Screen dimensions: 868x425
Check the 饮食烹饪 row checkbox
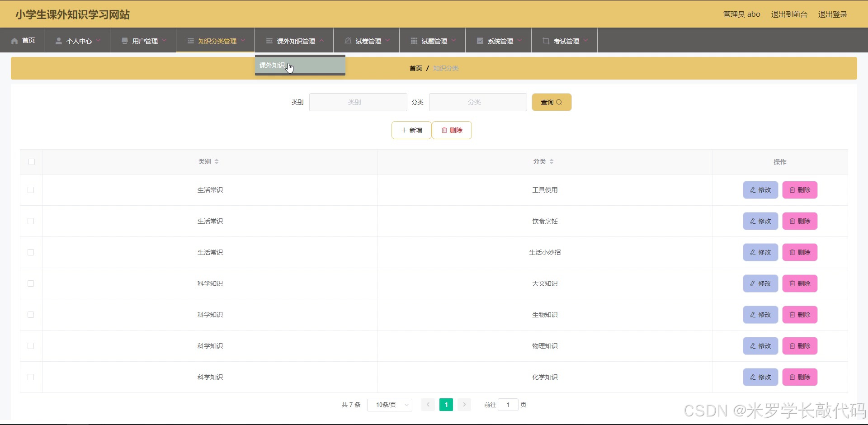pos(31,221)
